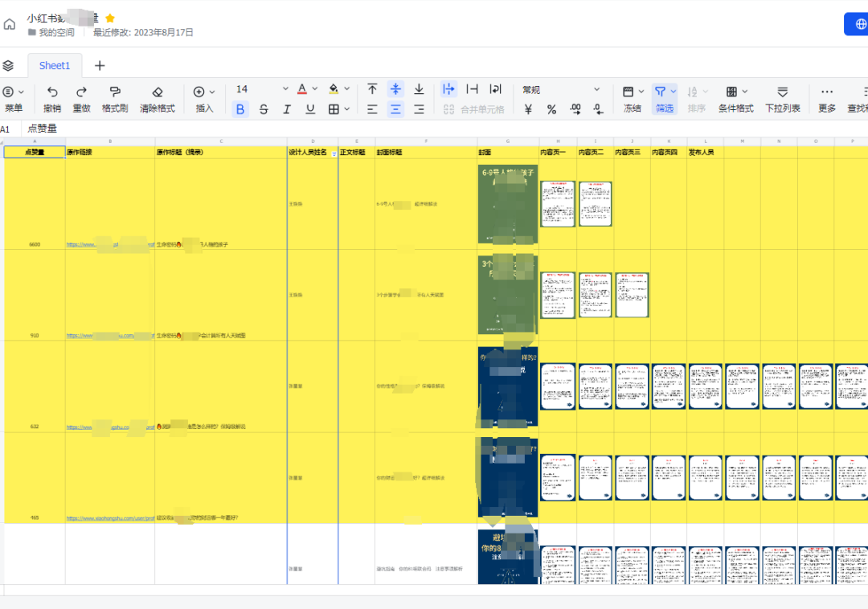
Task: Decrease decimal places
Action: (599, 109)
